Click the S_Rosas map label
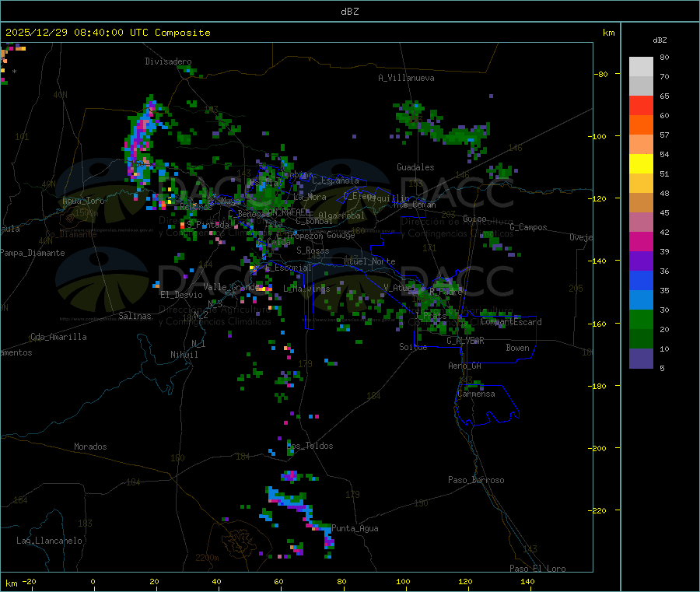Screen dimensions: 700x592 (313, 250)
